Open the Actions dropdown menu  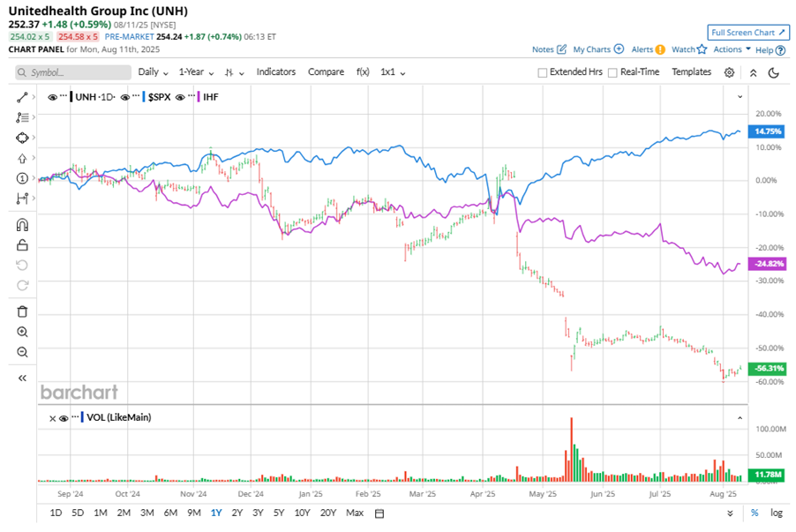(x=732, y=49)
